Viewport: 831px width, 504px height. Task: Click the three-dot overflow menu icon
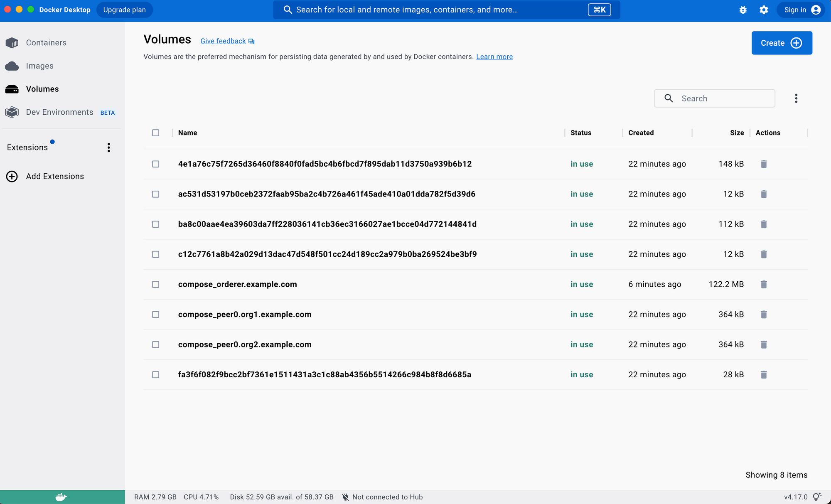click(796, 98)
